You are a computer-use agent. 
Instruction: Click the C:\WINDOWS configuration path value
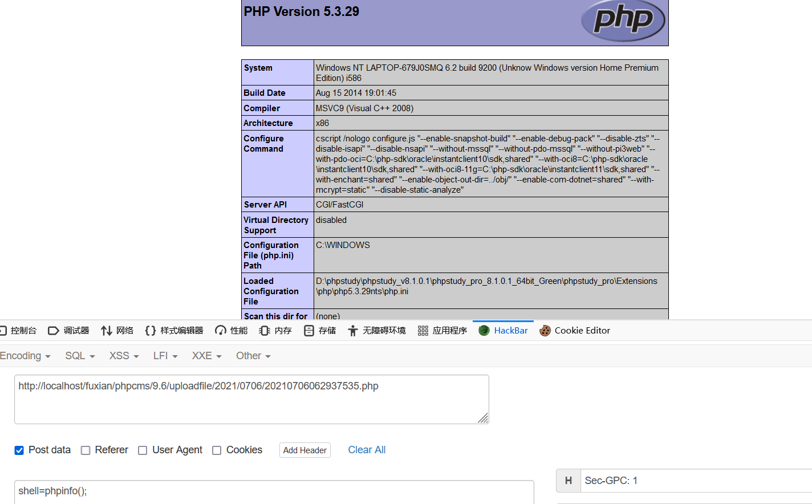click(x=343, y=245)
